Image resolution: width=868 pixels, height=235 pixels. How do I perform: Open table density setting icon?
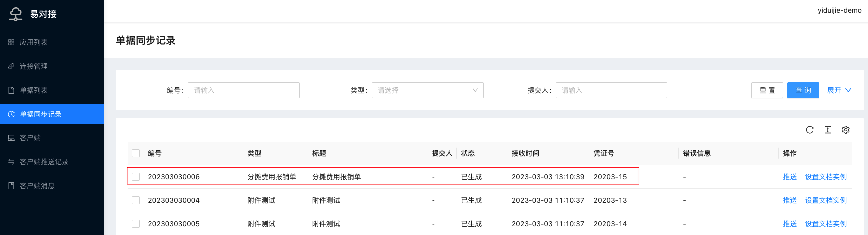coord(828,130)
